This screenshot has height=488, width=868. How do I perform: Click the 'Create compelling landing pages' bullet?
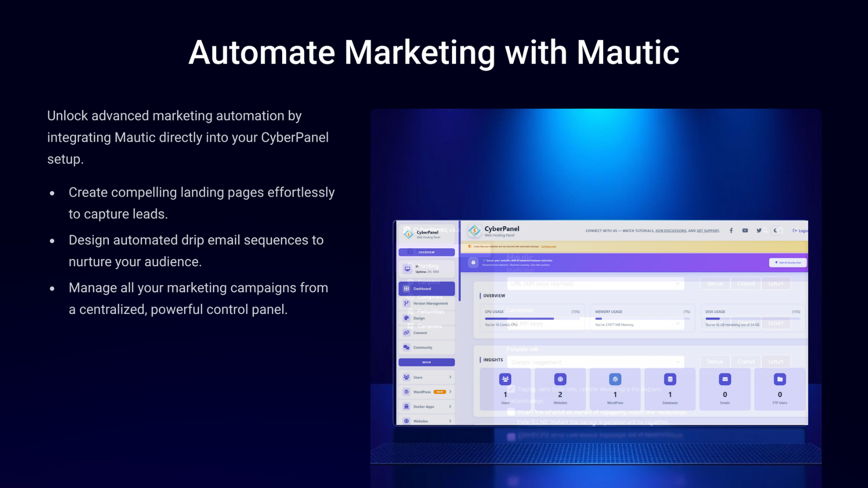coord(202,203)
